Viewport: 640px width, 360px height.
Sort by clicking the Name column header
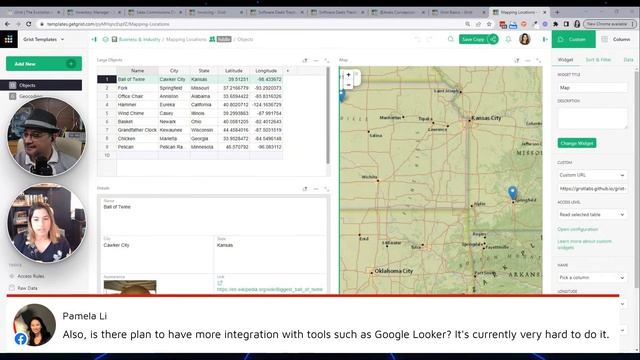point(138,71)
